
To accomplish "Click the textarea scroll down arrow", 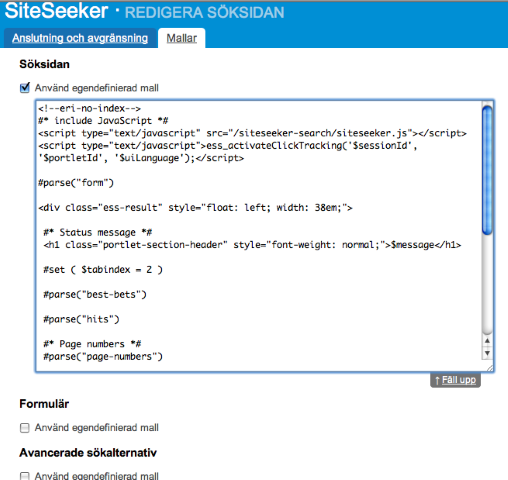I will (x=487, y=353).
